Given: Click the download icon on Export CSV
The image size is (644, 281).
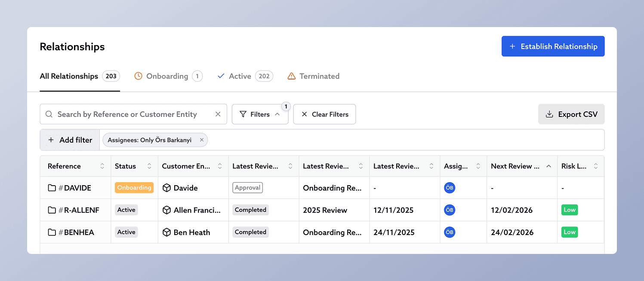Looking at the screenshot, I should point(549,114).
